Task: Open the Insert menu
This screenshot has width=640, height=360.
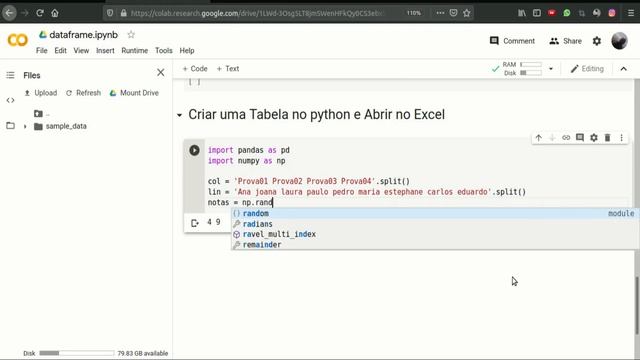Action: pos(105,51)
